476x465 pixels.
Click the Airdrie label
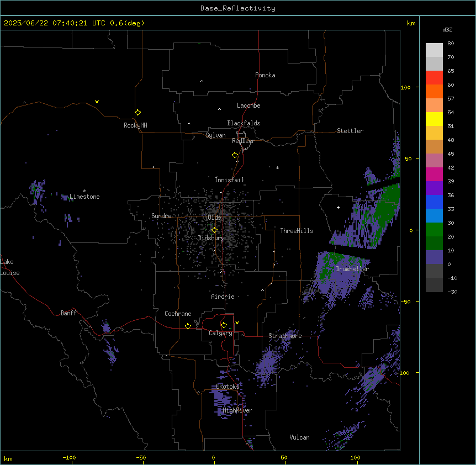tap(223, 297)
